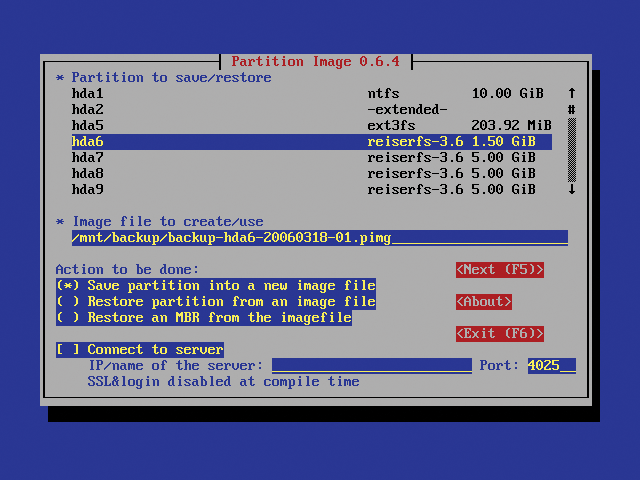The image size is (640, 480).
Task: Select the hda8 partition row
Action: point(300,173)
